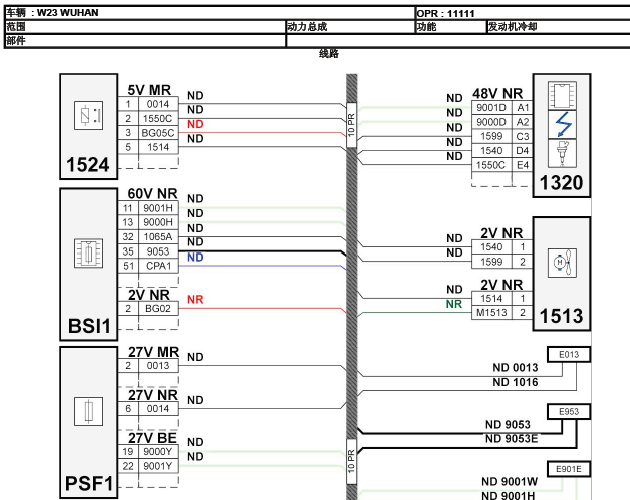Select wire cell BG05C on pin 3
This screenshot has width=630, height=500.
158,133
